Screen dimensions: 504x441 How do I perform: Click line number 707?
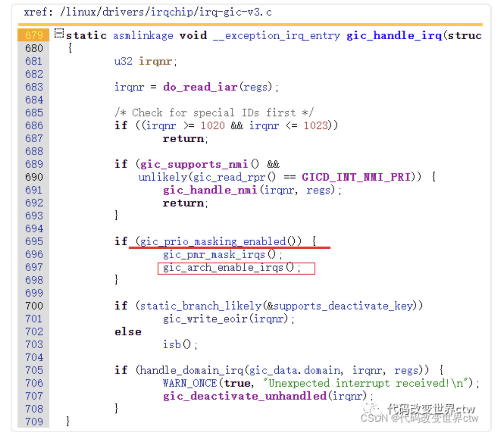click(34, 396)
